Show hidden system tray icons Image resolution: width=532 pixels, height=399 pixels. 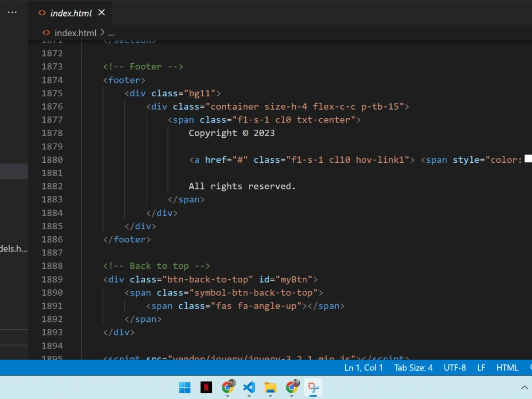click(x=524, y=387)
